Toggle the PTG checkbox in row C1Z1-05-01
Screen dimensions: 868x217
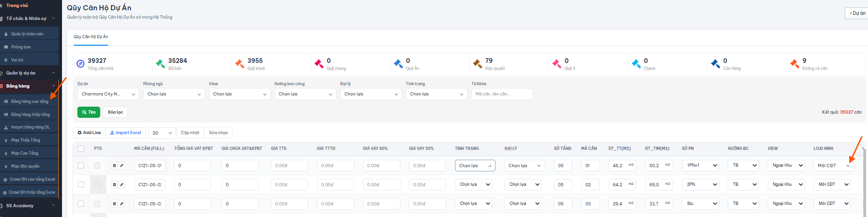97,165
